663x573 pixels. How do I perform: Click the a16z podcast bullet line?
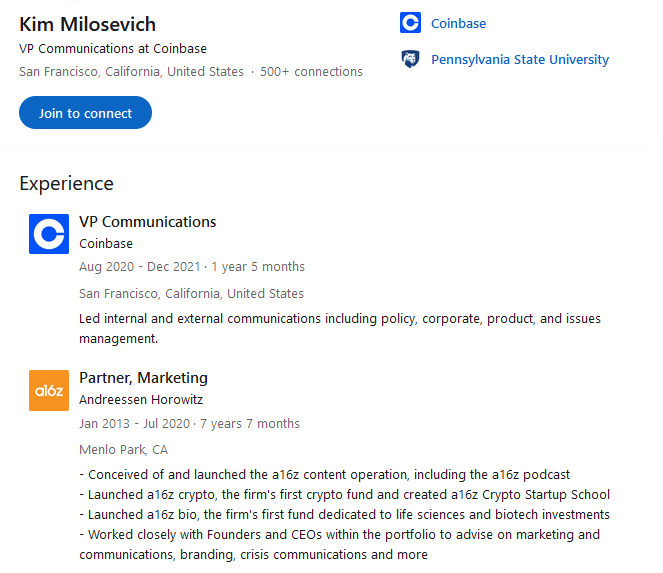[325, 474]
